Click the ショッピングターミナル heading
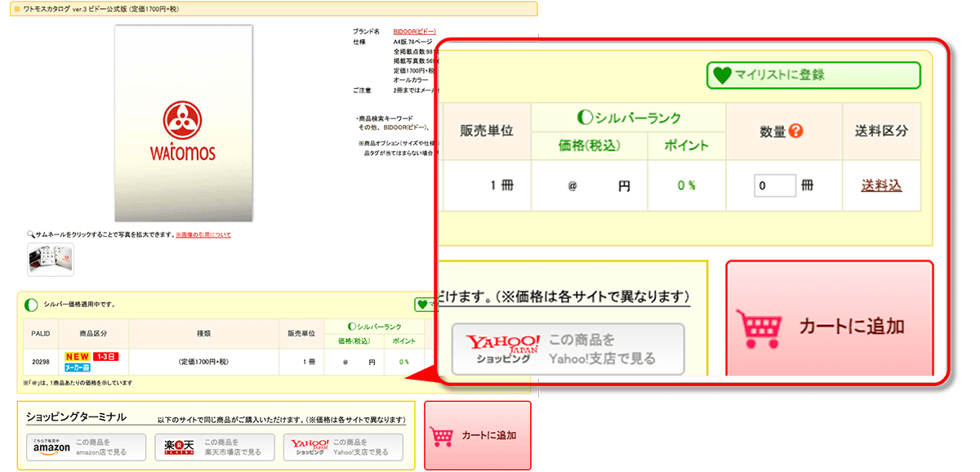The image size is (980, 472). pos(76,417)
